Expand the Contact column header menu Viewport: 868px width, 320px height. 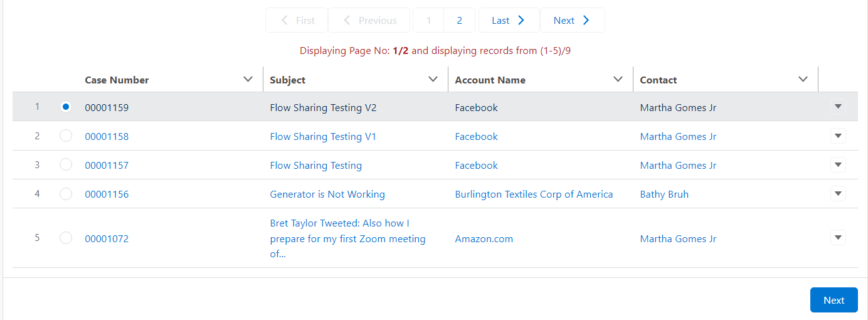803,79
